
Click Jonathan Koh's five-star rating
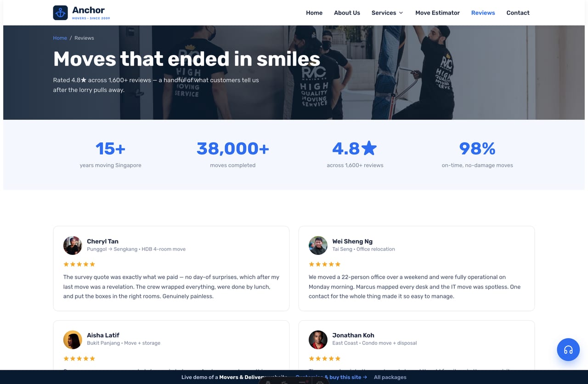(x=324, y=358)
